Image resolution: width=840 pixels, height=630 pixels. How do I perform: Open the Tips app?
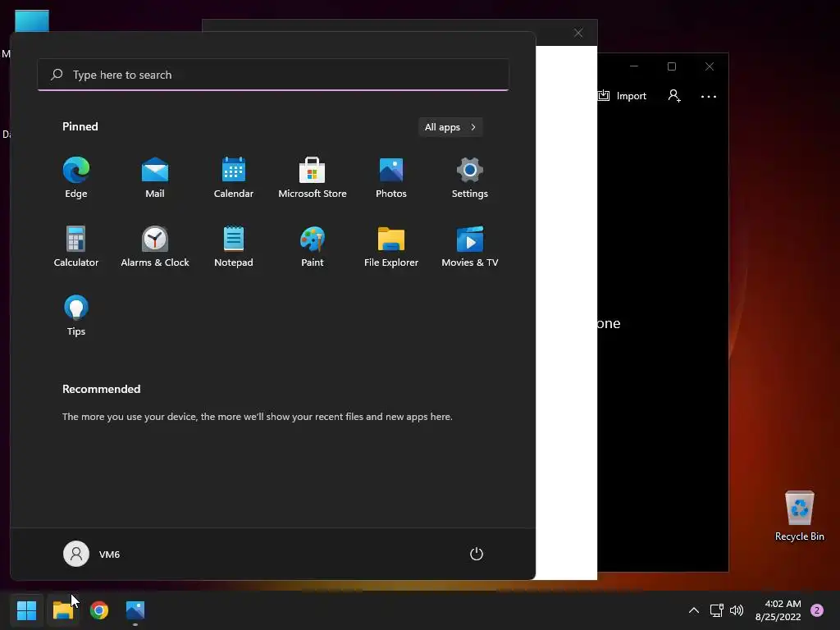[x=76, y=316]
